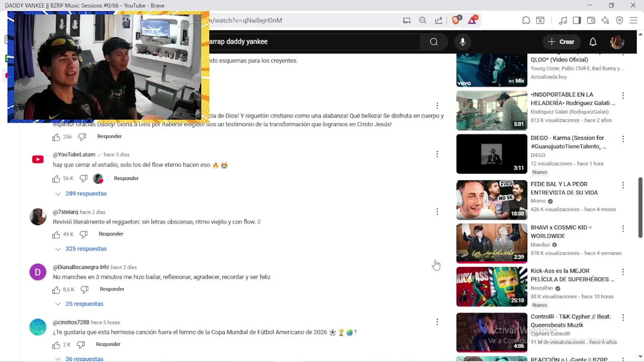Open @7stelarq channel link
This screenshot has width=644, height=362.
pos(65,212)
